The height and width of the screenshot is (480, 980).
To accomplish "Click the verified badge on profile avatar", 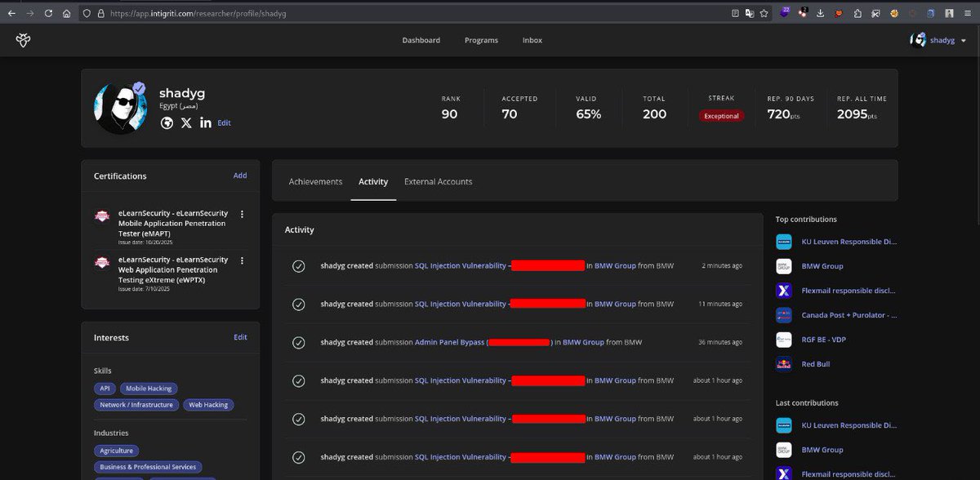I will pos(140,88).
